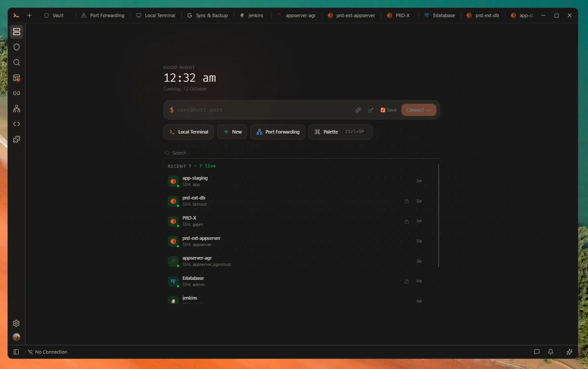
Task: Select the prd-ext-db recent host row
Action: click(297, 201)
